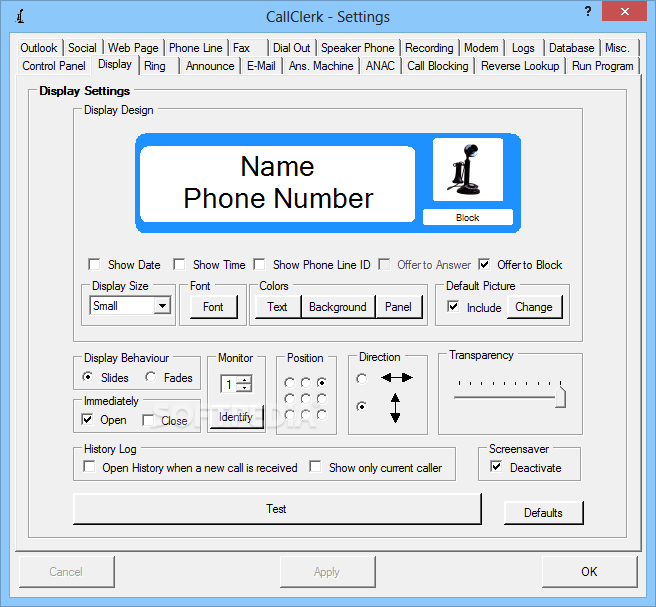
Task: Open the Call Blocking tab
Action: coord(438,66)
